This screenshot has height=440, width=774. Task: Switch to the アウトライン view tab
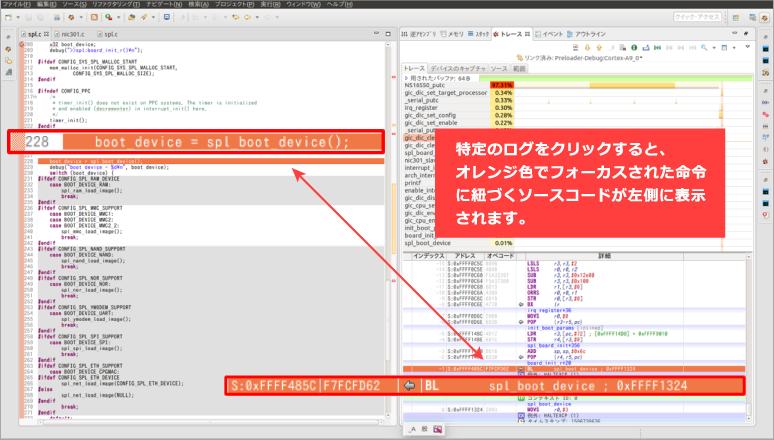[x=586, y=34]
